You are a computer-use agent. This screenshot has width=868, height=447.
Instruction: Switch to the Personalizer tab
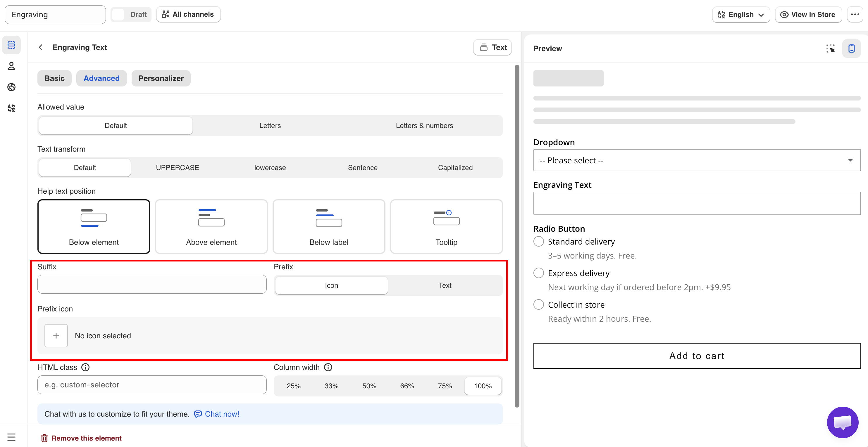coord(161,78)
